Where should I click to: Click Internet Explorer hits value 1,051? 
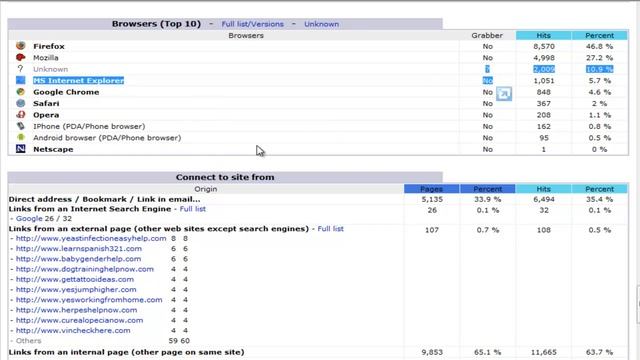[x=544, y=80]
